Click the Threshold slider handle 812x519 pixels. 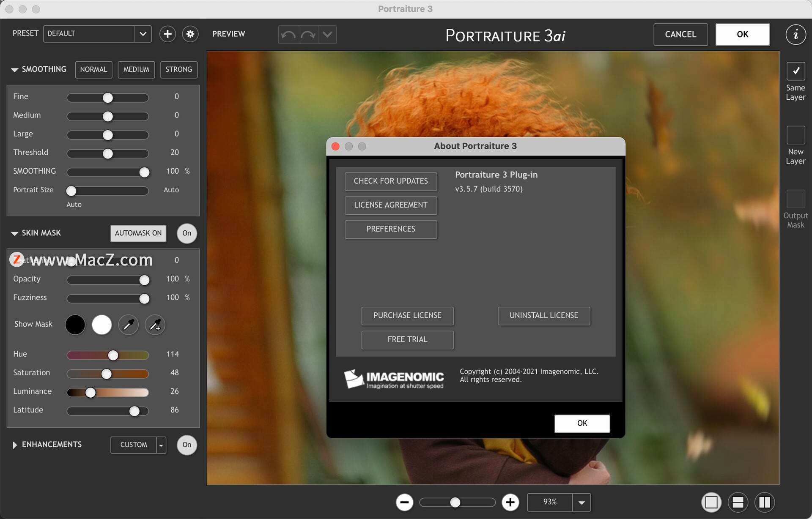tap(108, 153)
